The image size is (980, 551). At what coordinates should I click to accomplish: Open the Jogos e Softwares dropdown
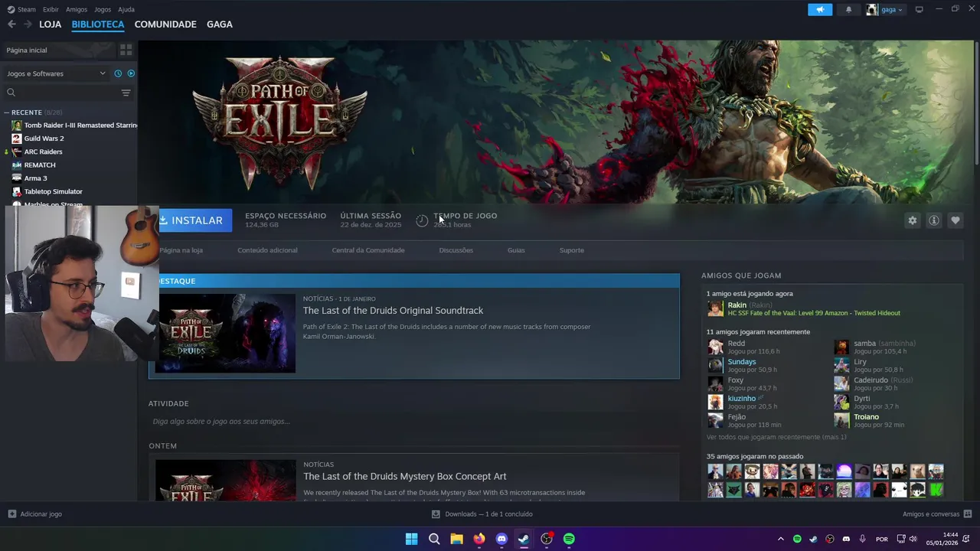click(56, 73)
